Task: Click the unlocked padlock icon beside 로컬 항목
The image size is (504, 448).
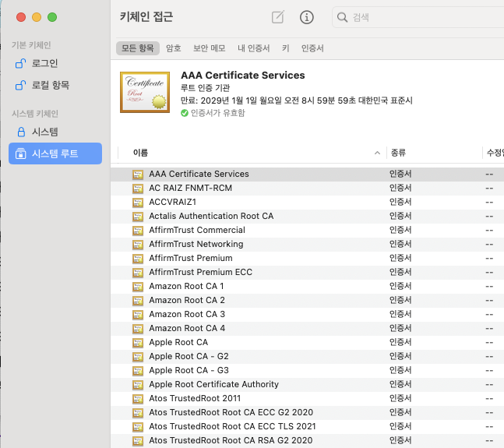Action: (x=20, y=85)
